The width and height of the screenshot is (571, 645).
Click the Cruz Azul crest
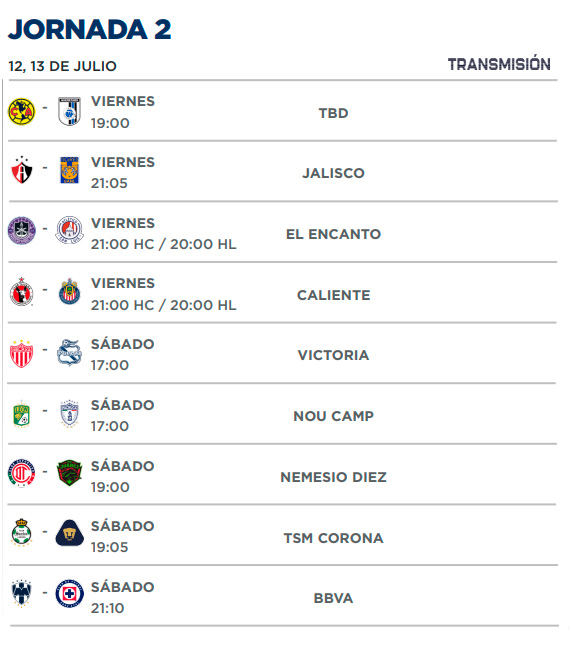tap(69, 594)
